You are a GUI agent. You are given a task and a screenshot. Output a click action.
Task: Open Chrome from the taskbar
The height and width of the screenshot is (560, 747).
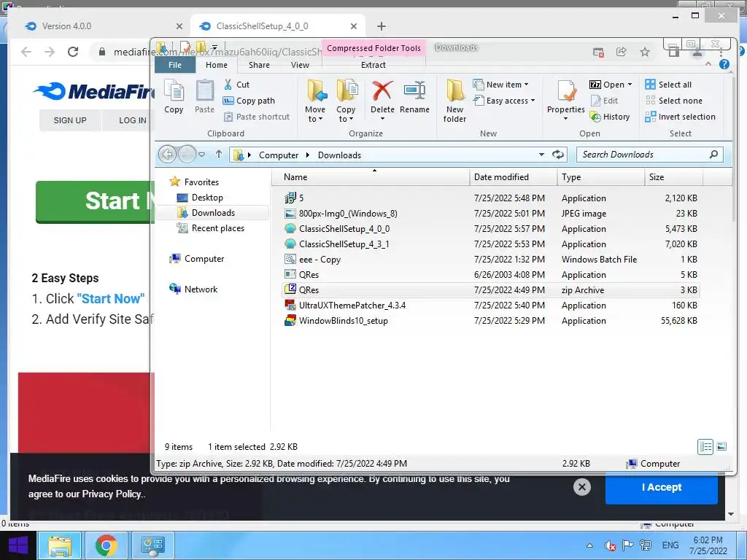pos(106,545)
